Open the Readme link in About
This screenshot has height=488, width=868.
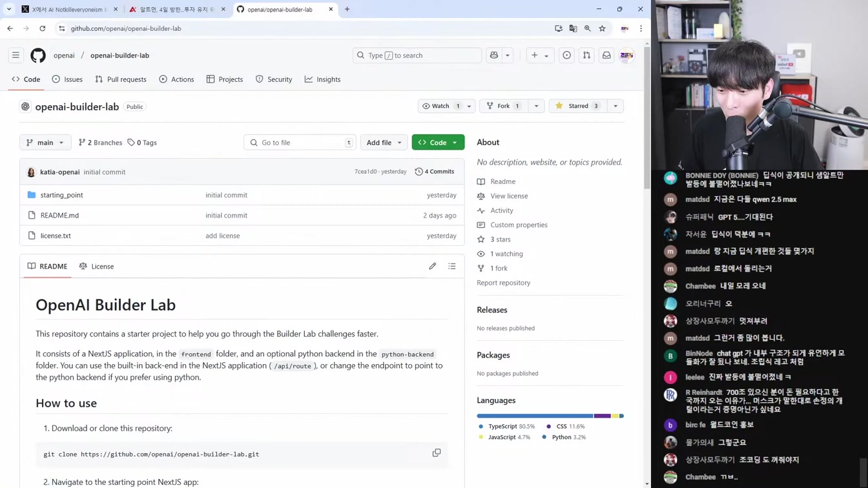(x=502, y=182)
